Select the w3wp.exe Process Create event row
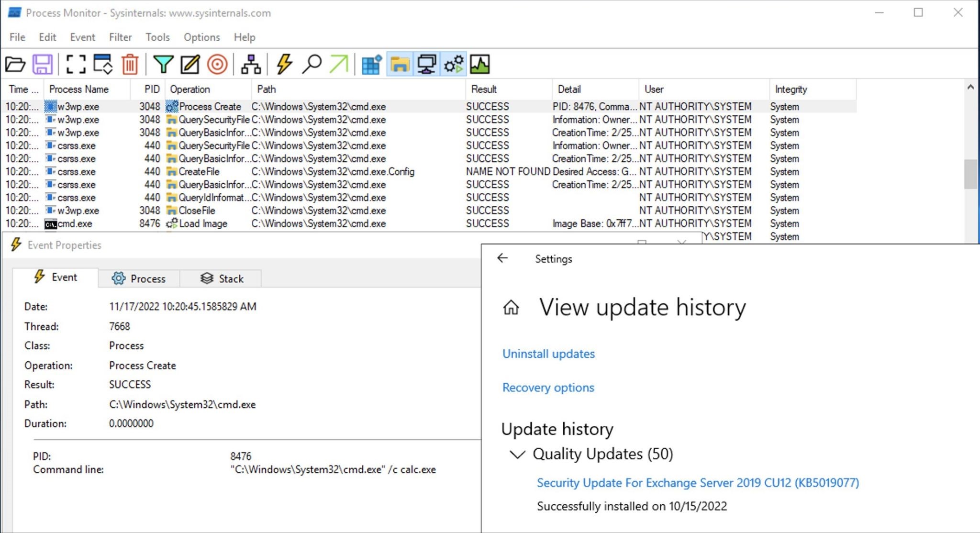The width and height of the screenshot is (980, 533). [x=429, y=107]
